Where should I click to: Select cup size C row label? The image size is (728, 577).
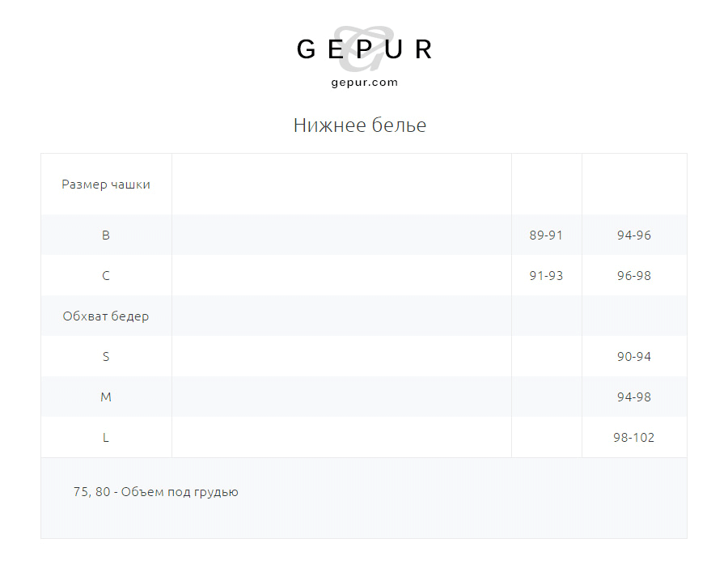pyautogui.click(x=106, y=276)
